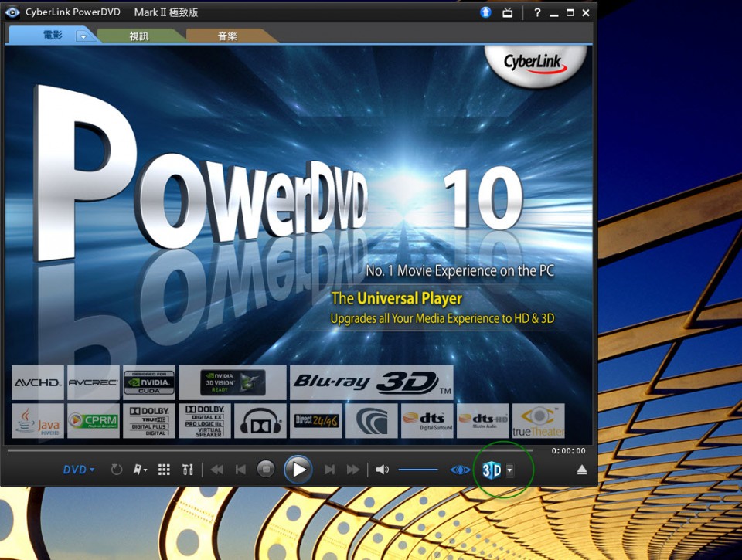The image size is (742, 560).
Task: Click the Direct 24/96 logo badge
Action: [x=316, y=420]
